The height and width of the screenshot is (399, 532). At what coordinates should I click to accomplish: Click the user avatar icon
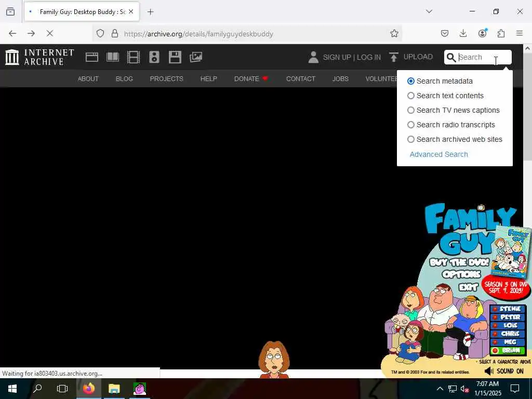[x=313, y=57]
